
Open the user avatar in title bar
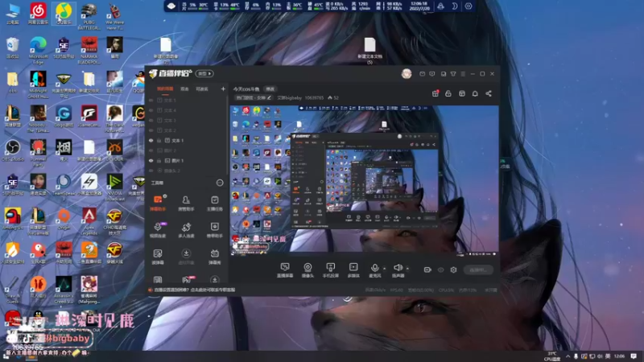point(407,73)
